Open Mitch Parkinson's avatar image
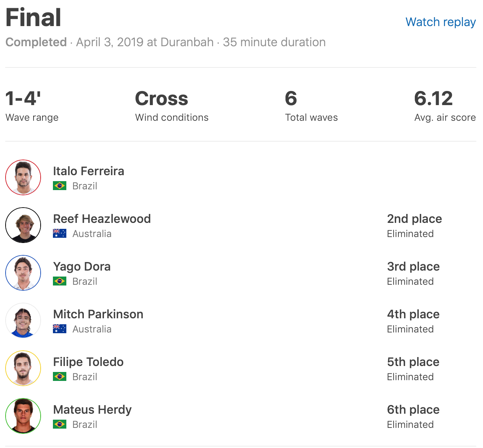483x448 pixels. (23, 321)
